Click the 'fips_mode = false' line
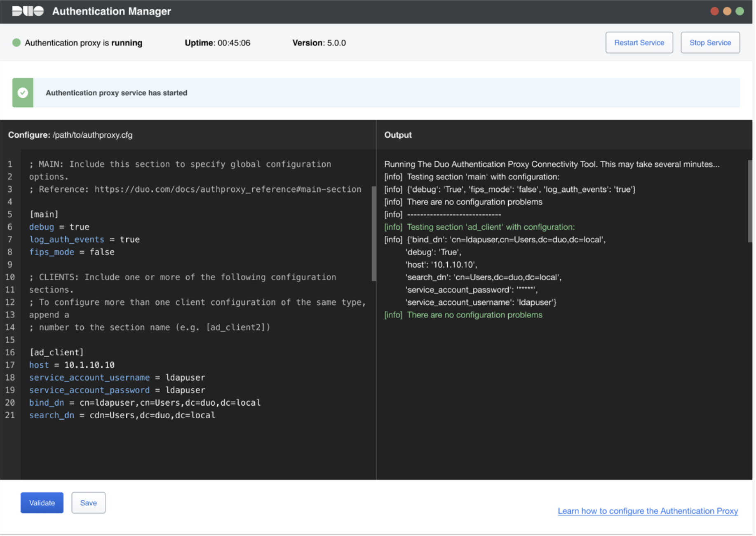Image resolution: width=756 pixels, height=536 pixels. 72,252
